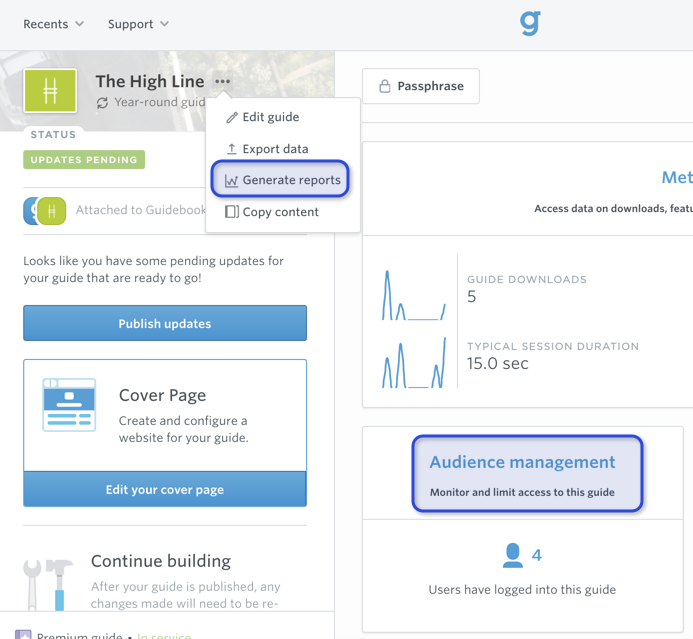Open the guide downloads sparkline chart

pyautogui.click(x=414, y=295)
